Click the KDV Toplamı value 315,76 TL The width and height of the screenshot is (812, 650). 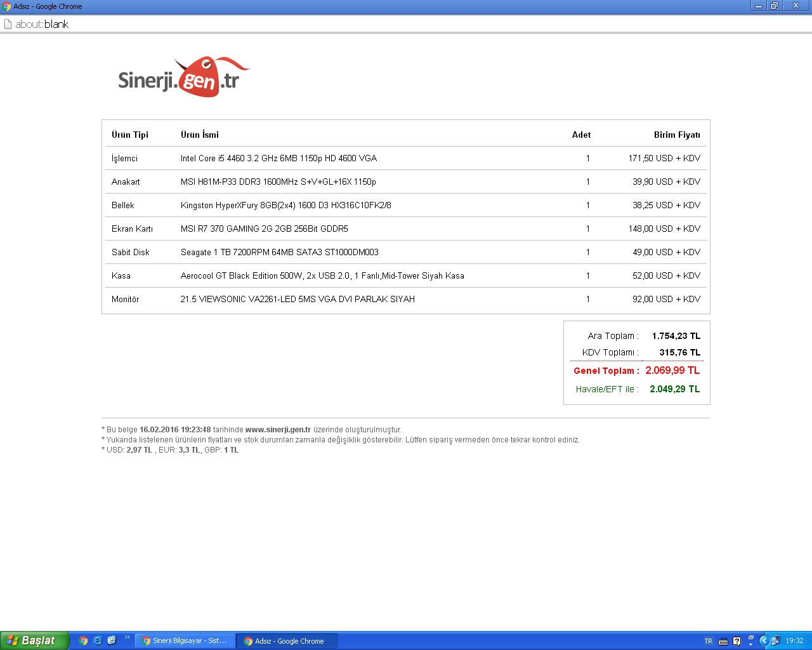pyautogui.click(x=680, y=352)
